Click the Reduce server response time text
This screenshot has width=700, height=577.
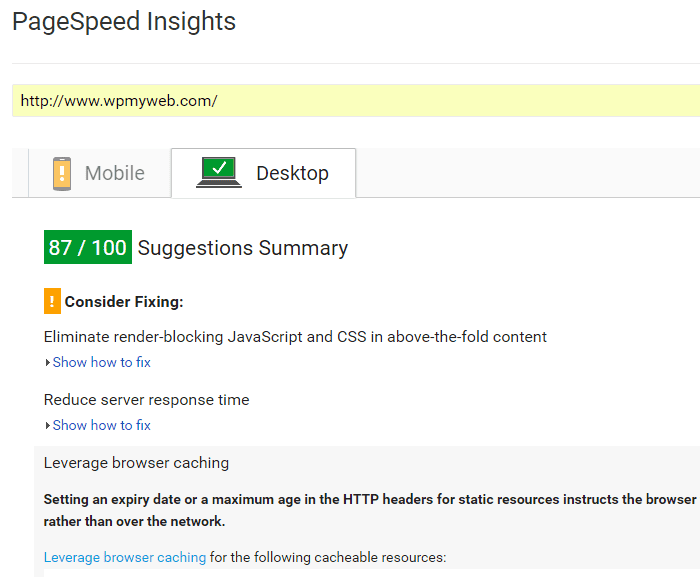146,400
